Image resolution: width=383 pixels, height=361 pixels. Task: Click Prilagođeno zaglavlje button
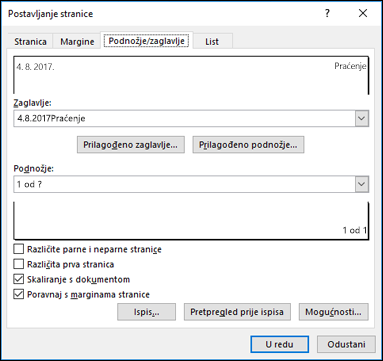click(131, 145)
